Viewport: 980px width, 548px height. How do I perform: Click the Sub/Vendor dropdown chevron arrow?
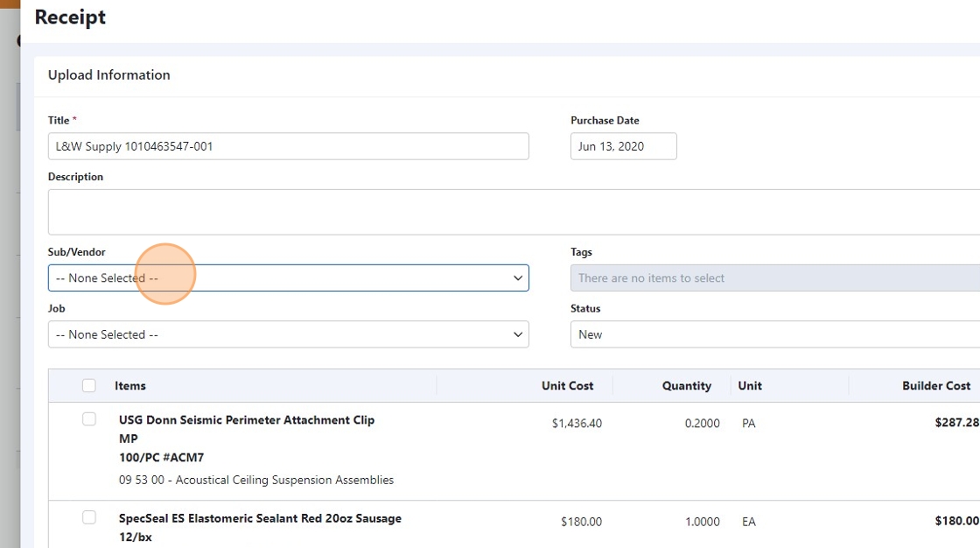[x=517, y=278]
